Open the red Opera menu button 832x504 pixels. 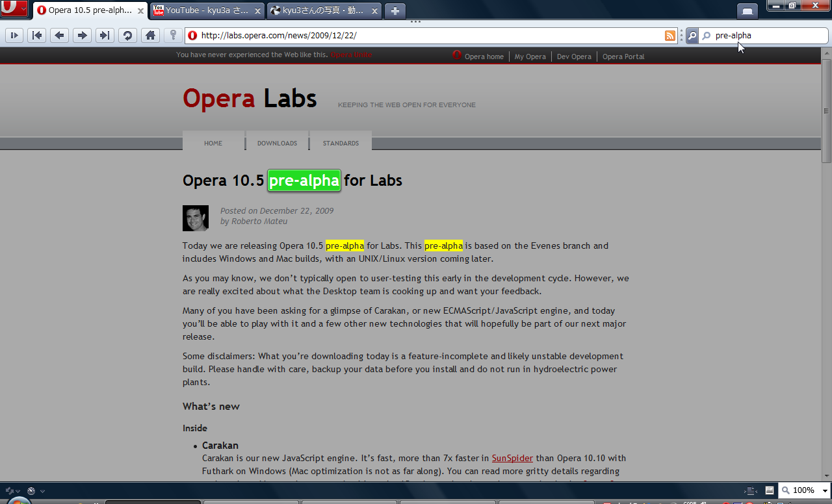coord(14,9)
